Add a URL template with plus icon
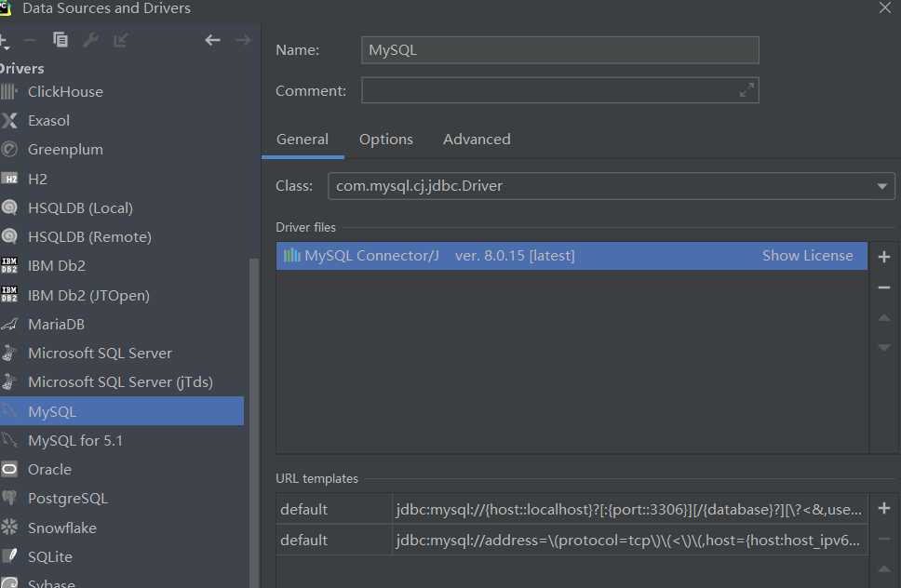The height and width of the screenshot is (588, 901). point(883,508)
